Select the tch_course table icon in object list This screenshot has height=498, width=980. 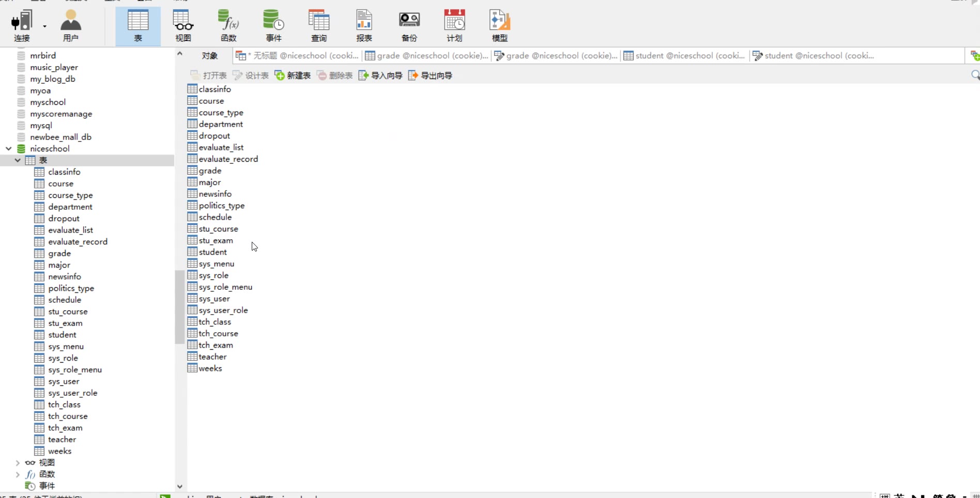pos(192,334)
